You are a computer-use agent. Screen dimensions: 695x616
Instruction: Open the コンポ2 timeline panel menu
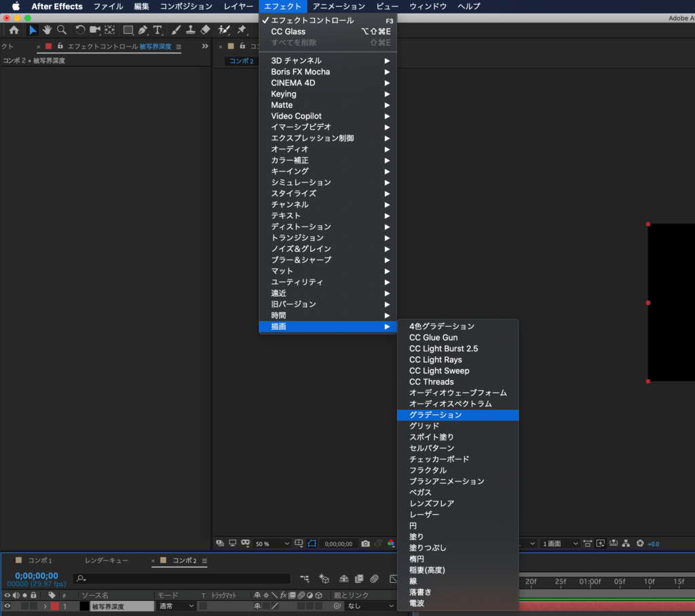coord(205,560)
